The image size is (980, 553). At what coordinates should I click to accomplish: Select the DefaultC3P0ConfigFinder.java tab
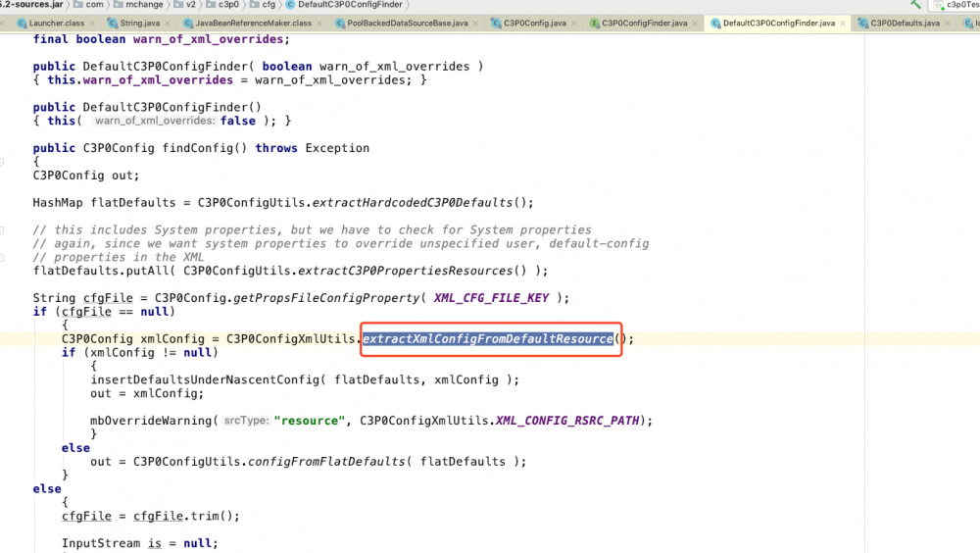tap(779, 24)
